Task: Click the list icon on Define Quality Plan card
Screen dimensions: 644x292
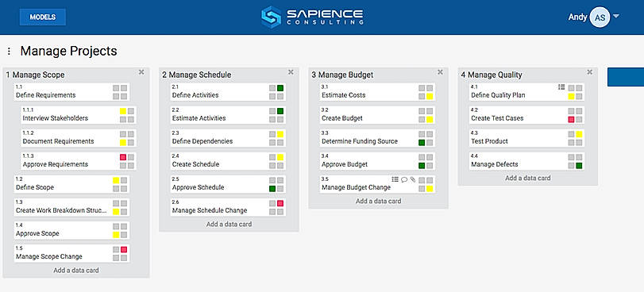Action: tap(561, 87)
